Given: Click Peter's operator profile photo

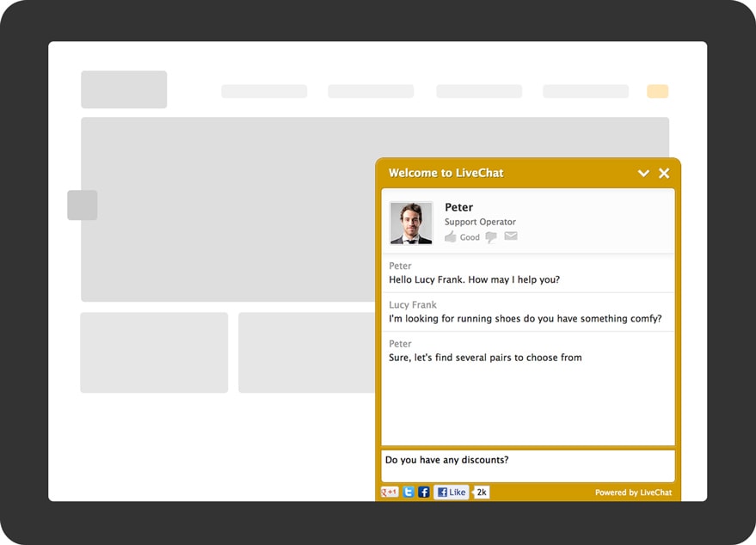Looking at the screenshot, I should [x=411, y=224].
